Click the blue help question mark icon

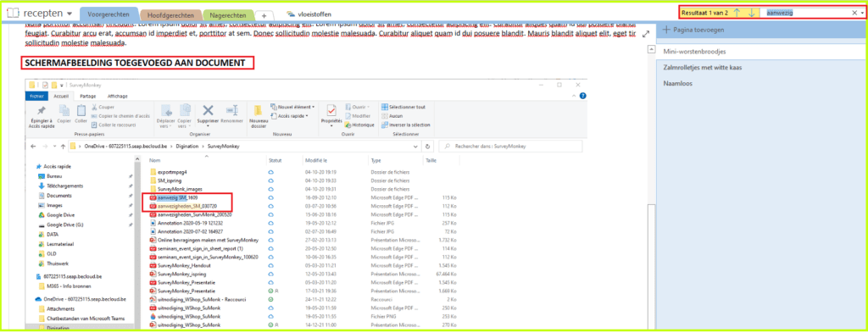(x=582, y=96)
